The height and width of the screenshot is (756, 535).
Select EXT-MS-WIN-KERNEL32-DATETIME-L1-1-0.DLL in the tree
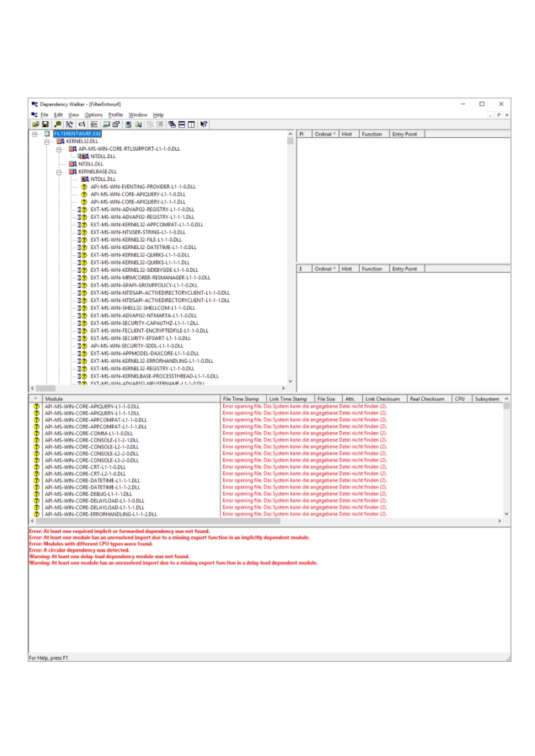coord(144,247)
